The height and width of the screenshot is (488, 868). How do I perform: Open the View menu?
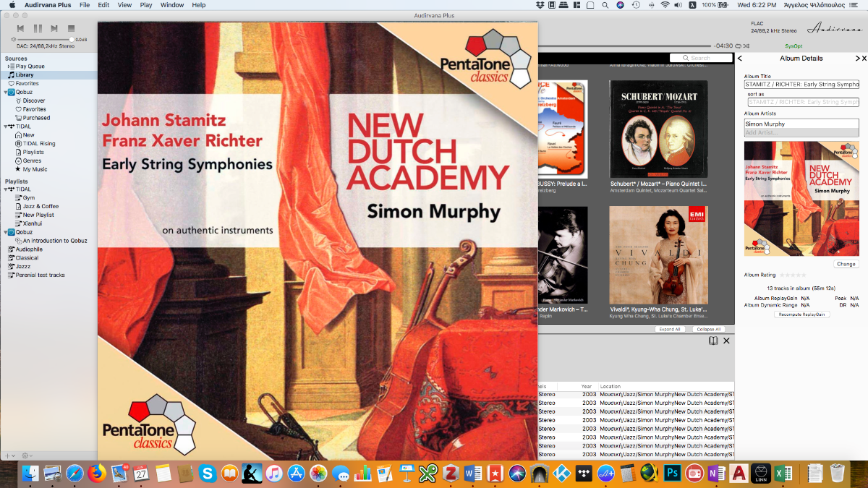click(x=124, y=5)
